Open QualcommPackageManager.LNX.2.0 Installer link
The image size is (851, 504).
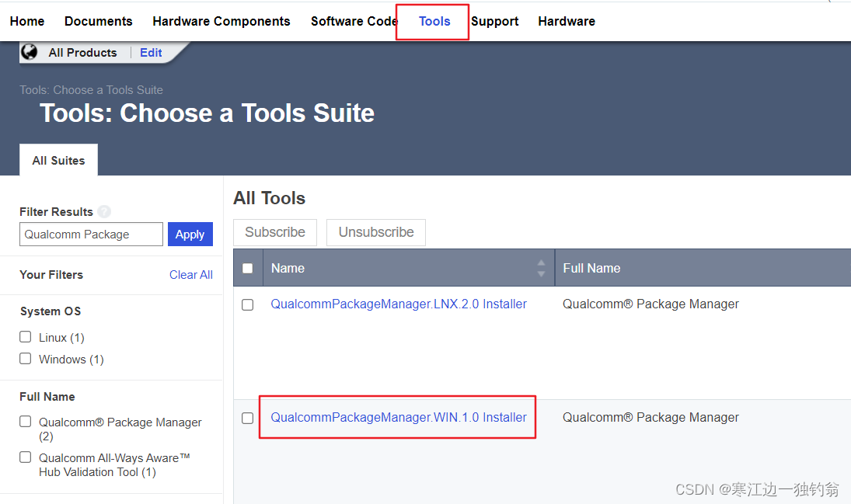tap(399, 304)
